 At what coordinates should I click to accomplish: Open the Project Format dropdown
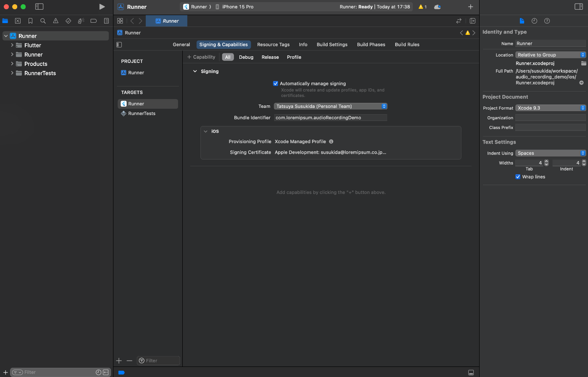click(550, 108)
